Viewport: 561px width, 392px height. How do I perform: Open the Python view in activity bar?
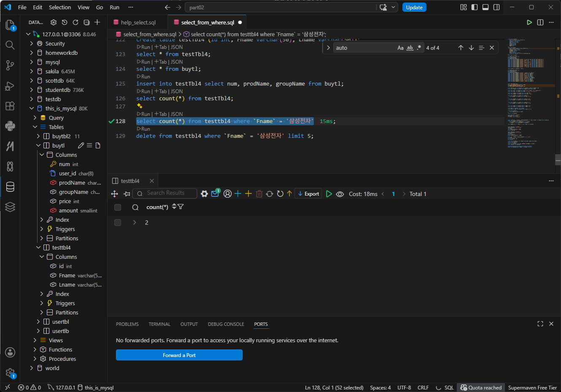pos(10,126)
